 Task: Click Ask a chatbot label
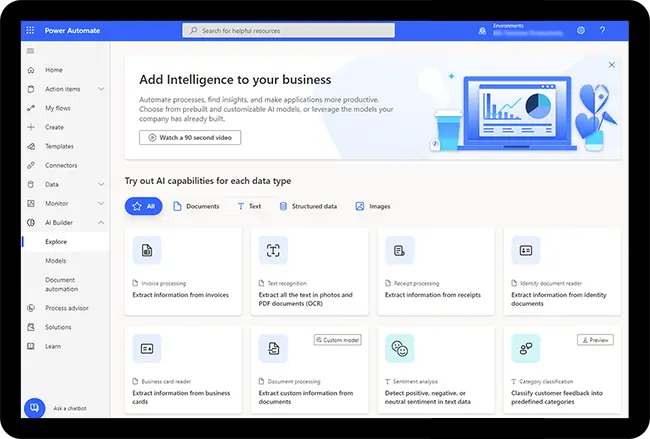(x=70, y=408)
